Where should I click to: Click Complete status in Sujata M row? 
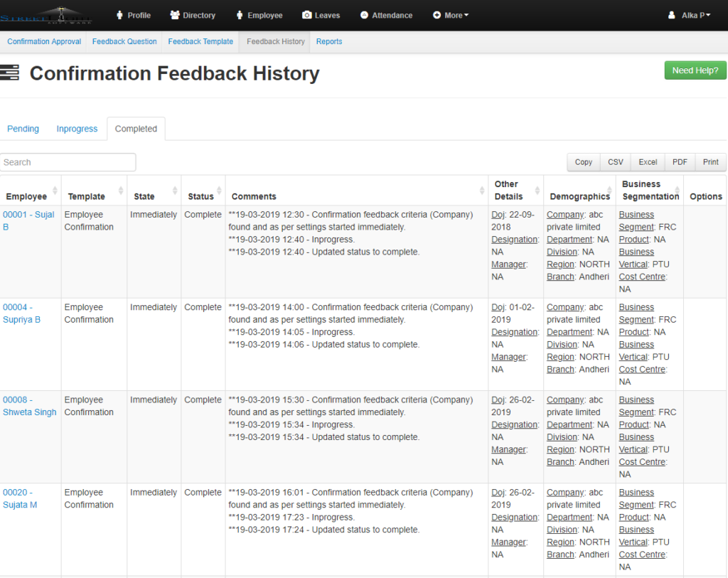pyautogui.click(x=203, y=492)
